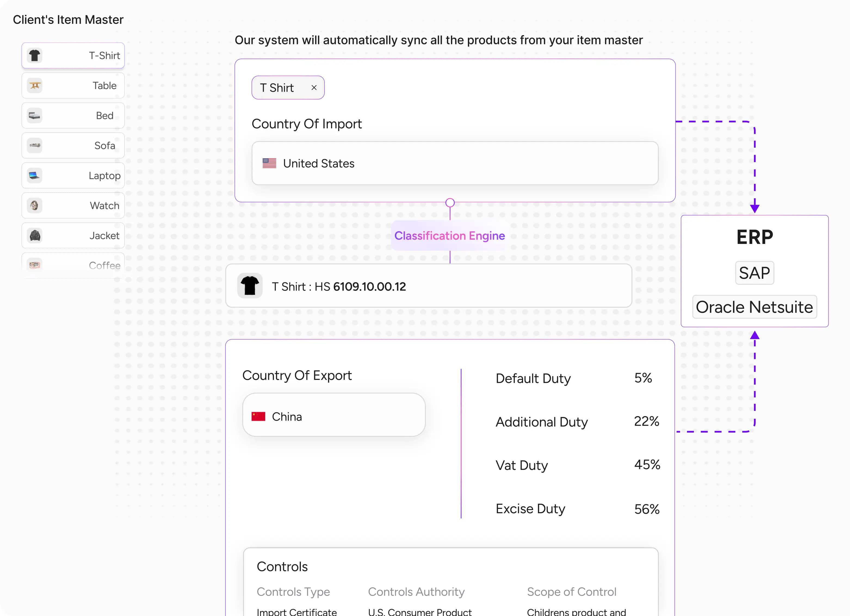Click the Jacket item icon
The height and width of the screenshot is (616, 850).
pyautogui.click(x=35, y=235)
